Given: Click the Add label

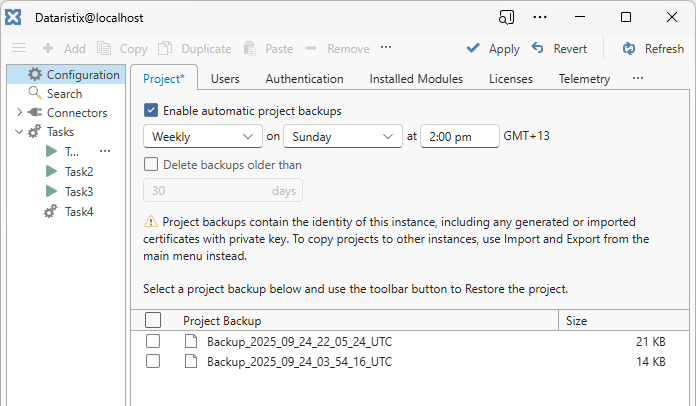Looking at the screenshot, I should coord(75,48).
